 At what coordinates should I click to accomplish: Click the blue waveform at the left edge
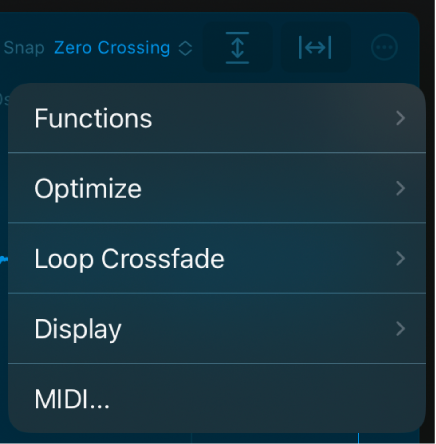pyautogui.click(x=4, y=260)
